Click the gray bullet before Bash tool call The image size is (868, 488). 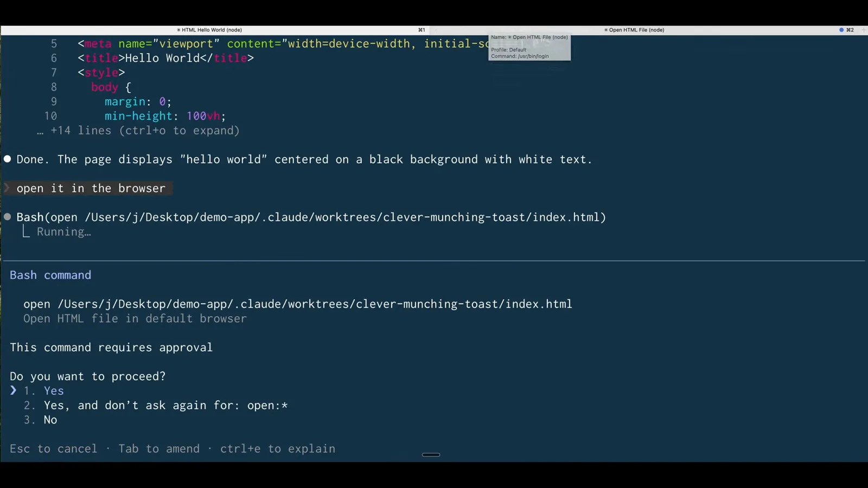8,217
